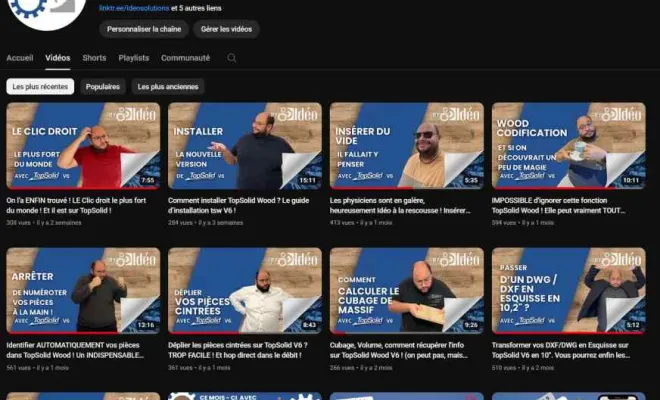
Task: Open 'D'un DWG / DXF en esquisse' thumbnail
Action: point(569,291)
